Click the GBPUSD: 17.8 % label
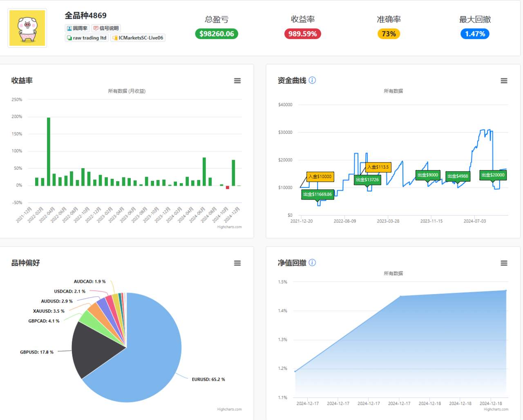 37,352
